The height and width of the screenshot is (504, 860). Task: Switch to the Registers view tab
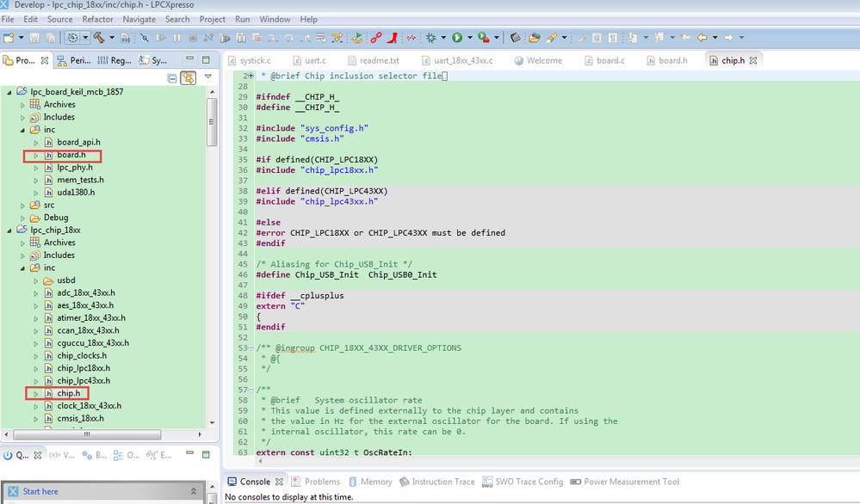[x=114, y=60]
